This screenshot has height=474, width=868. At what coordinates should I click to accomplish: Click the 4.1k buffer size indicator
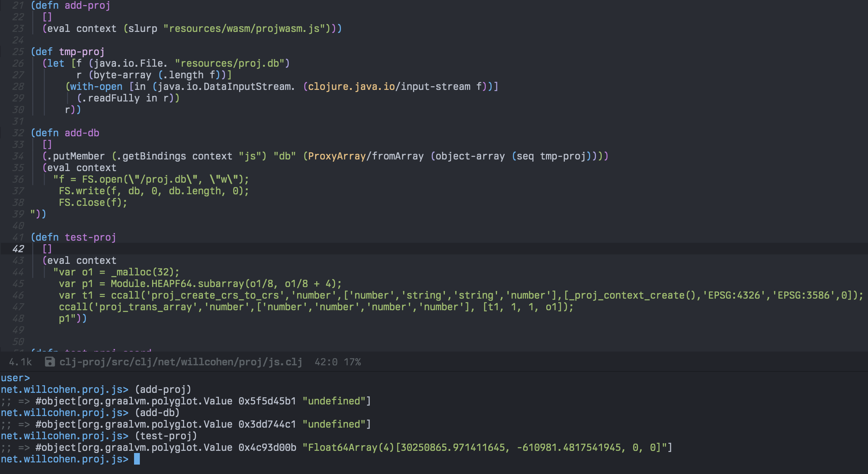pos(20,362)
